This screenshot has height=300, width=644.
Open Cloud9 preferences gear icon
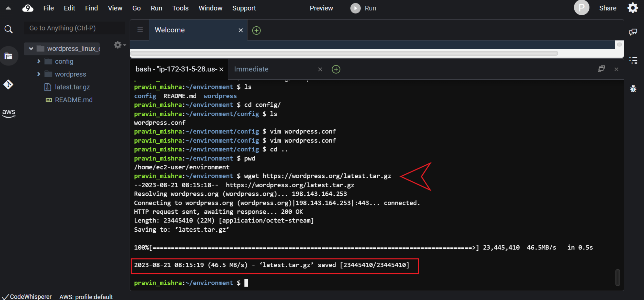(633, 8)
